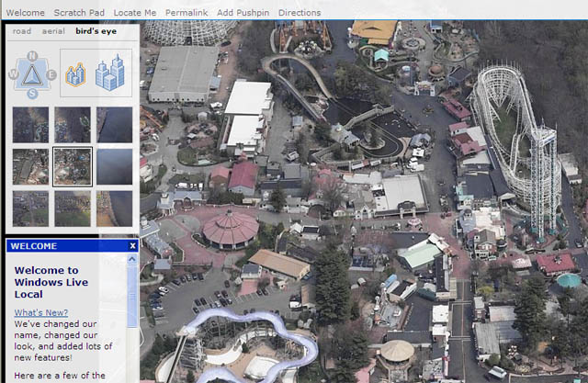Select the highlighted center tile thumbnail
This screenshot has height=383, width=588.
pos(73,167)
